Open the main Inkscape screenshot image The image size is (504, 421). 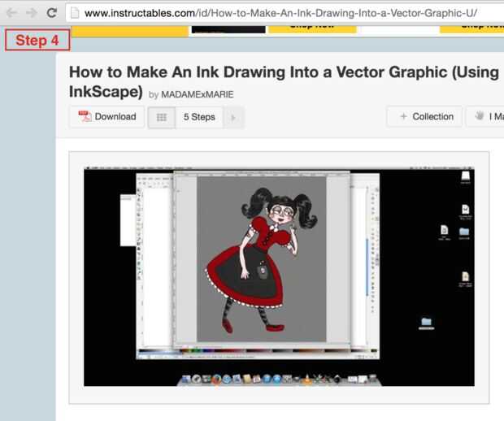(x=279, y=276)
